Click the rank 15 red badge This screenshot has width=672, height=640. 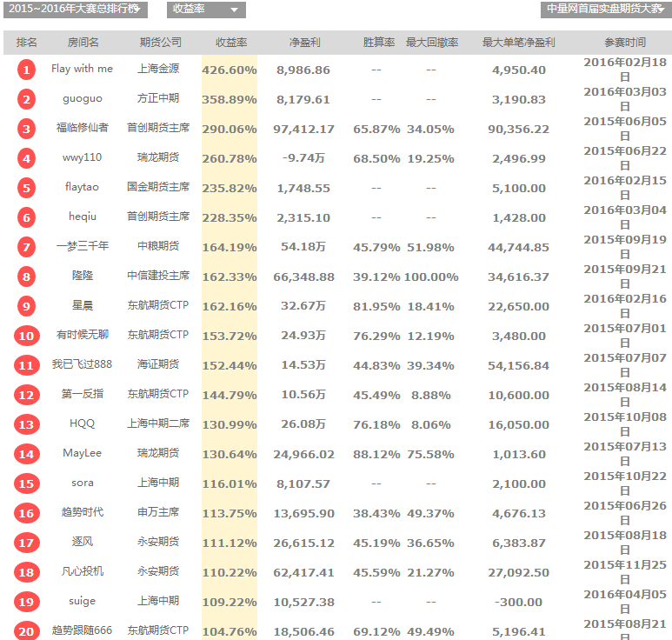coord(26,484)
